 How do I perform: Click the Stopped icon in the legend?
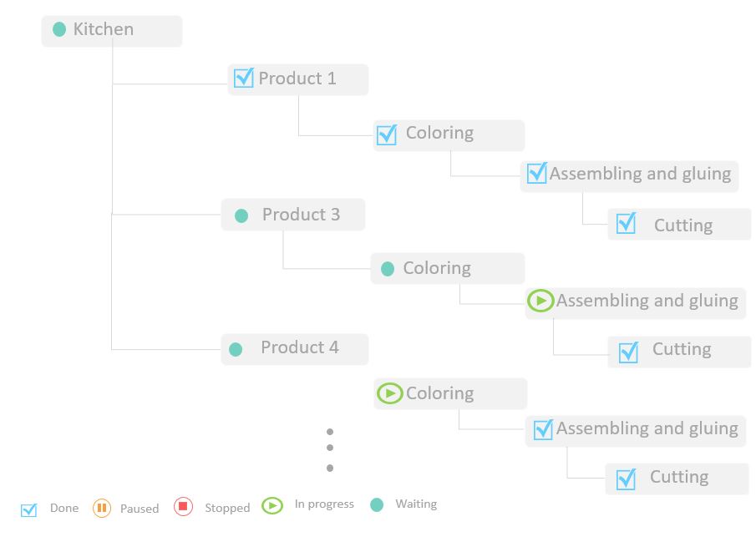coord(183,507)
